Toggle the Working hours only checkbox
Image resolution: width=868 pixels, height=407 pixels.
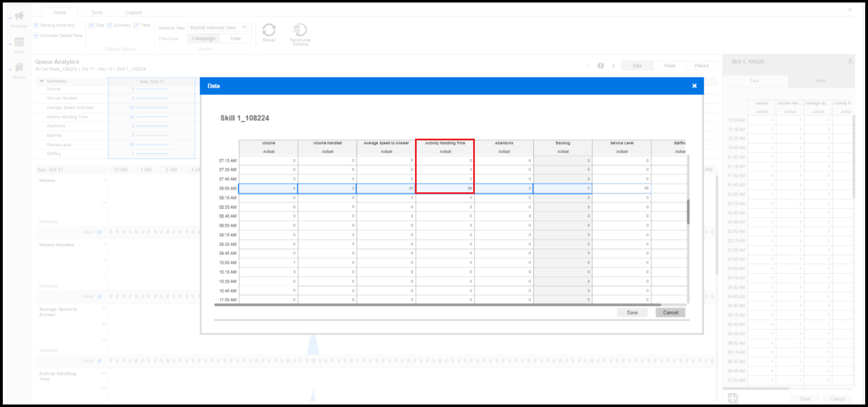point(36,25)
